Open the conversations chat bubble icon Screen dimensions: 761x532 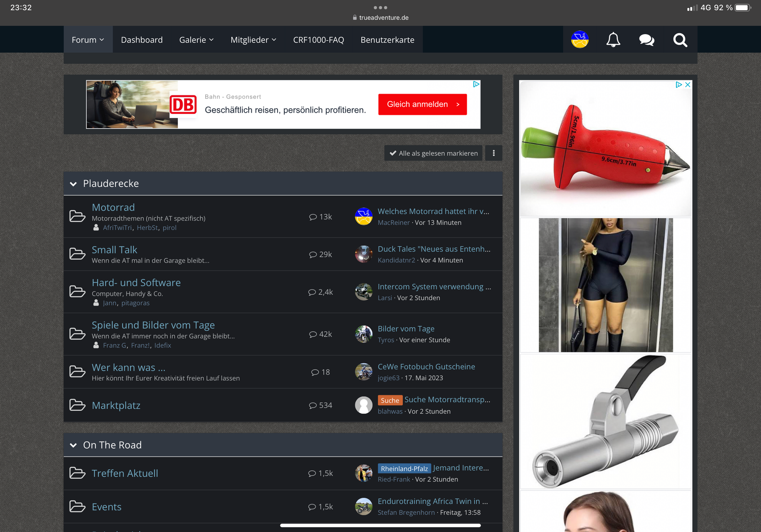[x=647, y=40]
